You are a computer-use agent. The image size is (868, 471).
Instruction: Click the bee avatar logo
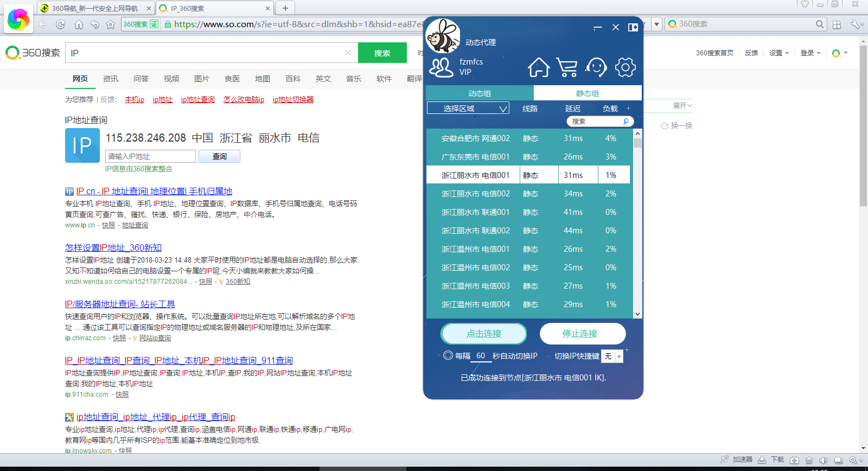[x=443, y=36]
